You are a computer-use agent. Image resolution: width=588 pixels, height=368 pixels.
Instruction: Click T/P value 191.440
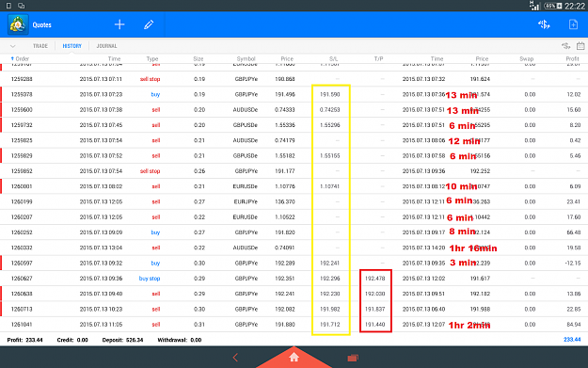pyautogui.click(x=375, y=325)
